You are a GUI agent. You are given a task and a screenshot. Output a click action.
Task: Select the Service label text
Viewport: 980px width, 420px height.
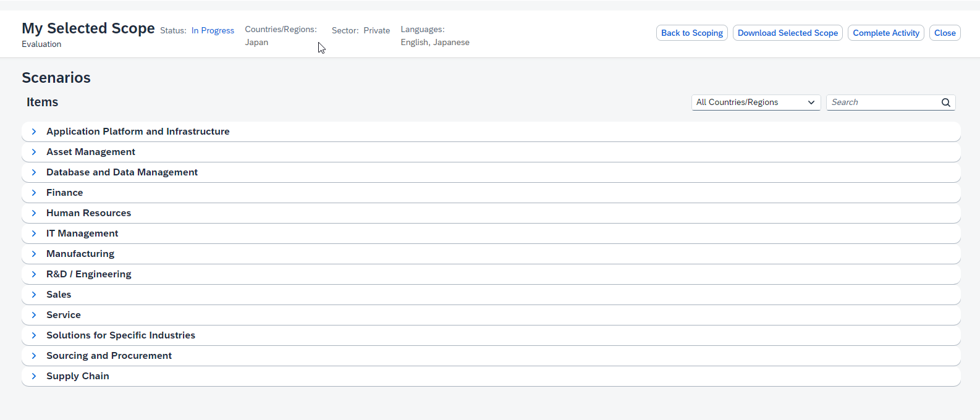(x=64, y=315)
